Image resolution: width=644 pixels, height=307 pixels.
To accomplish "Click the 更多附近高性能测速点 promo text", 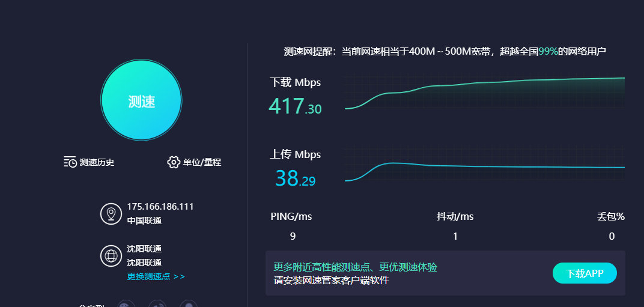I will click(x=355, y=267).
